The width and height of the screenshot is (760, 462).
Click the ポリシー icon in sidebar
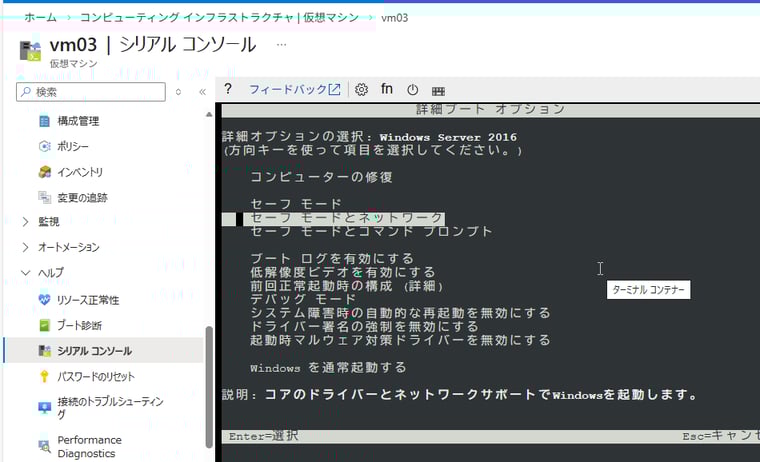pyautogui.click(x=44, y=146)
